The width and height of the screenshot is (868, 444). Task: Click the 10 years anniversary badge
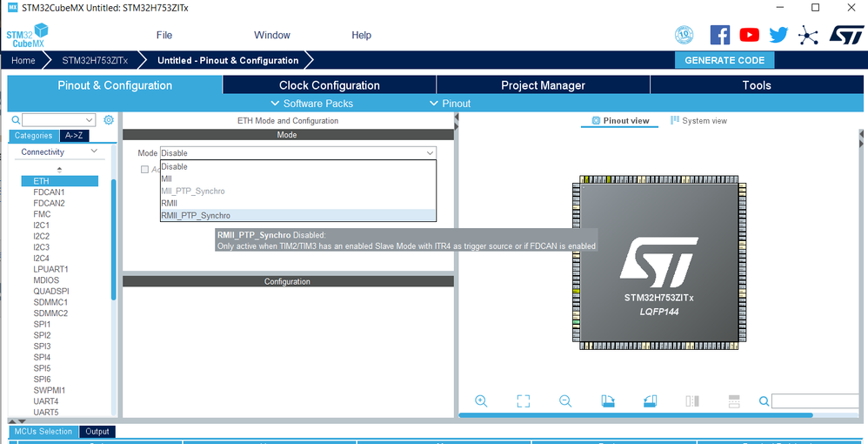click(684, 35)
